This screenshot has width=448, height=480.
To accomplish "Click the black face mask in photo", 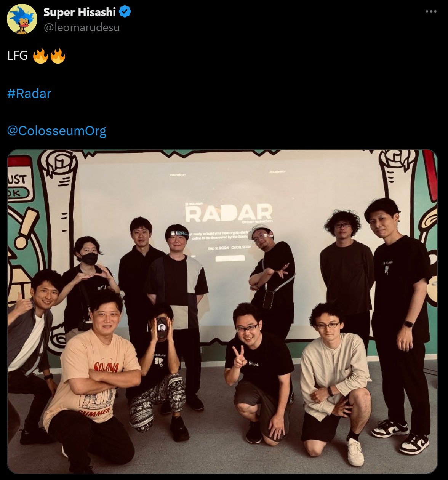I will point(90,259).
